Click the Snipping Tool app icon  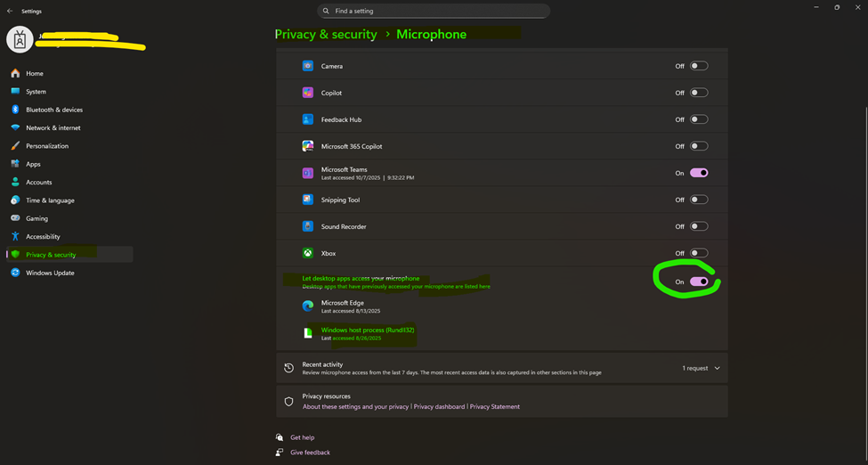tap(307, 200)
